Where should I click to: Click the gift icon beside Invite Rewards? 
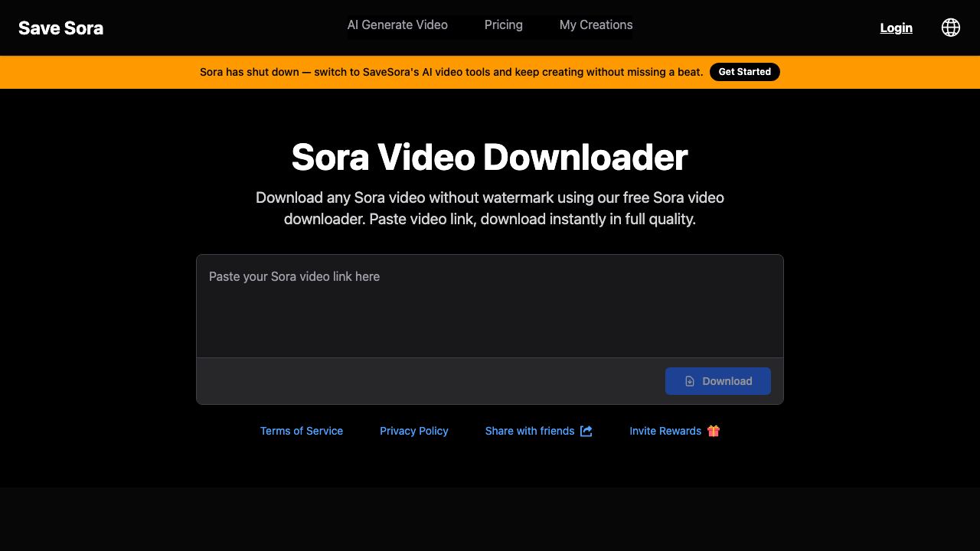pyautogui.click(x=714, y=431)
